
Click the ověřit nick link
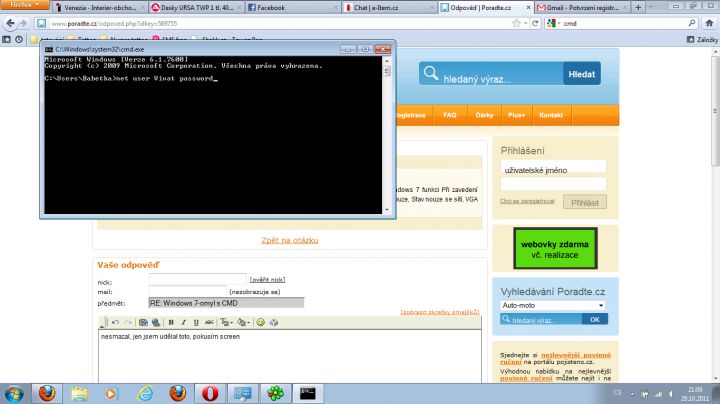pos(267,280)
